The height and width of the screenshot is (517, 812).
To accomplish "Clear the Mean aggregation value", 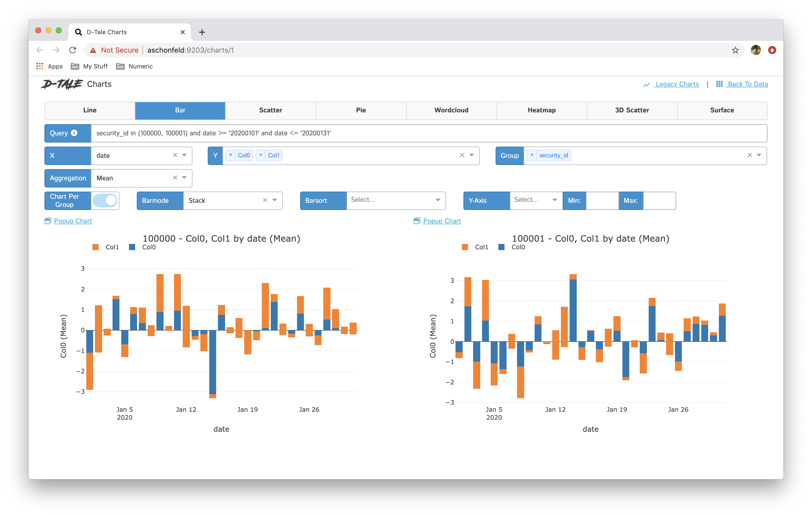I will click(175, 178).
